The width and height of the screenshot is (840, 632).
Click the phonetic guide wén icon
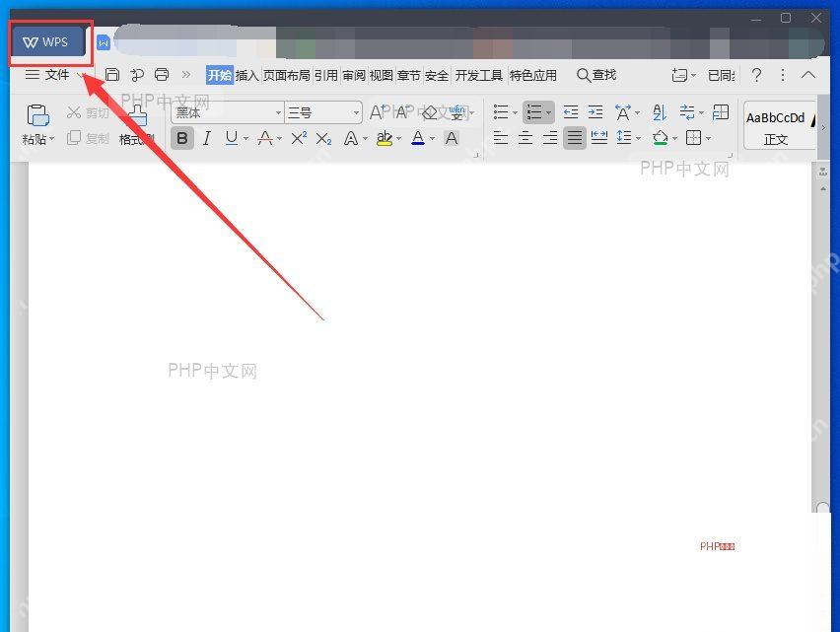[x=456, y=112]
